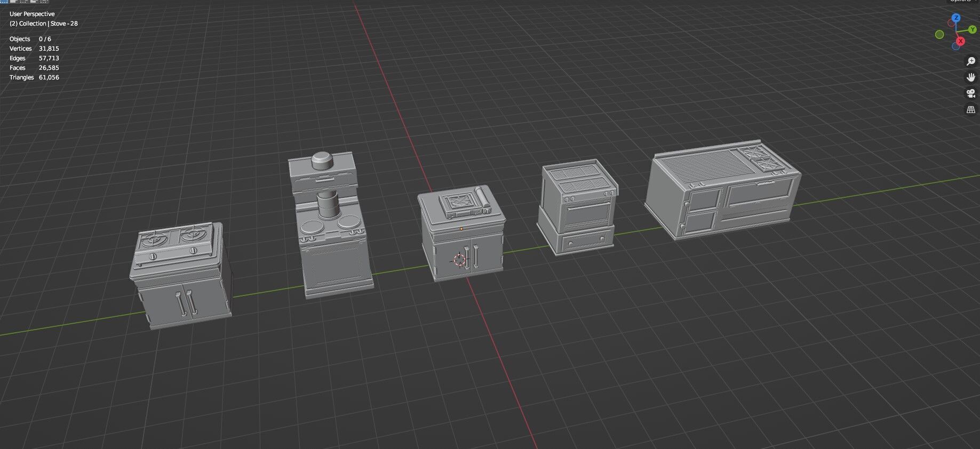The height and width of the screenshot is (449, 980).
Task: Click the '(2) Collection | Stove - 28' text
Action: 44,23
